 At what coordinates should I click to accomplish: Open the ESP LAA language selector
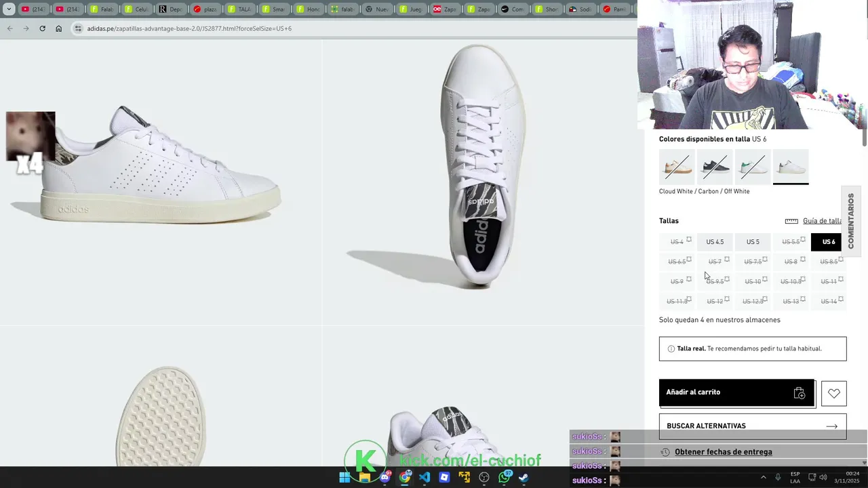click(x=795, y=477)
